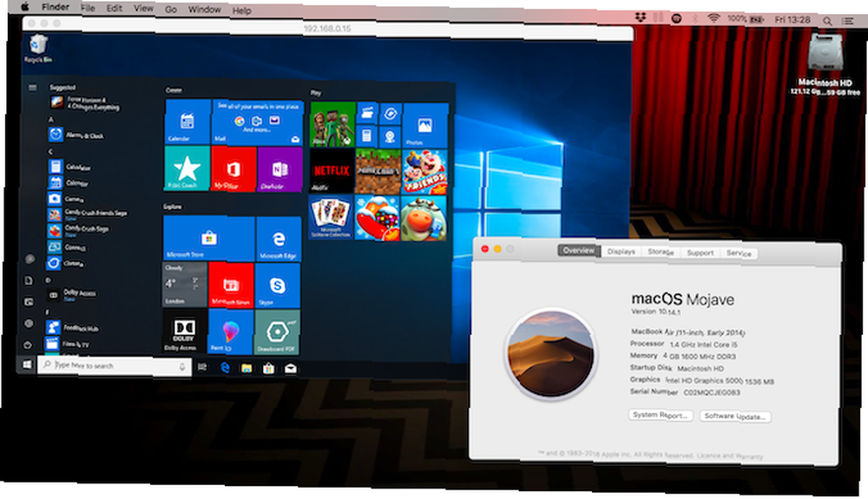Screen dimensions: 868x499
Task: Open the Skype tile
Action: 278,286
